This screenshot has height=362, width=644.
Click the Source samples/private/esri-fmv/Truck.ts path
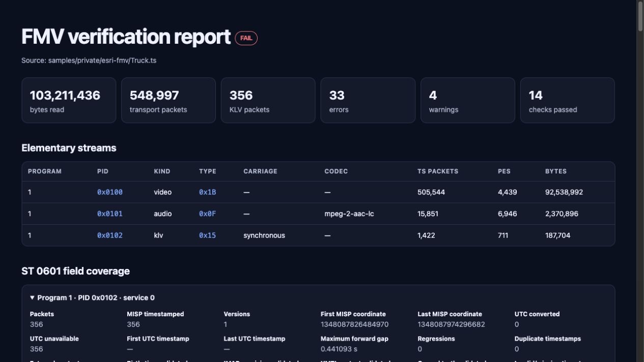[x=89, y=61]
